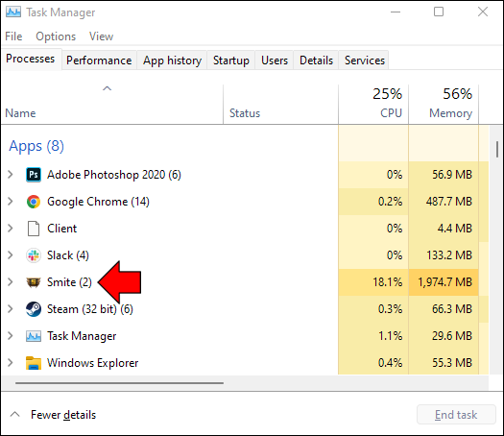Open the File menu

[13, 36]
